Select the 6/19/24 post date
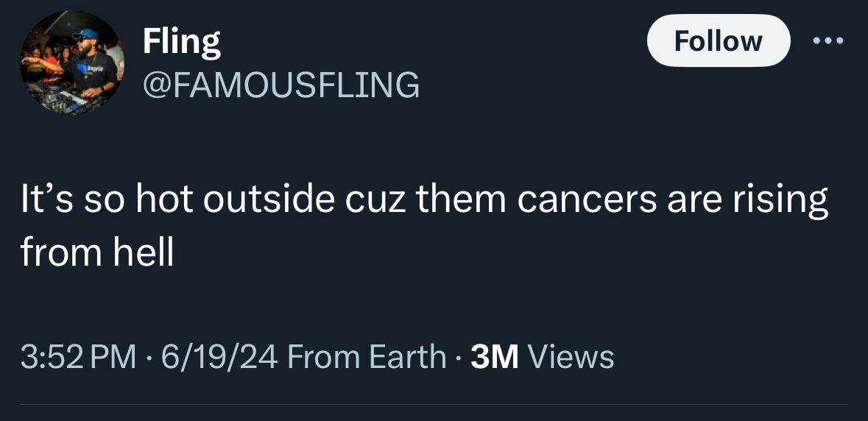868x421 pixels. click(x=219, y=357)
